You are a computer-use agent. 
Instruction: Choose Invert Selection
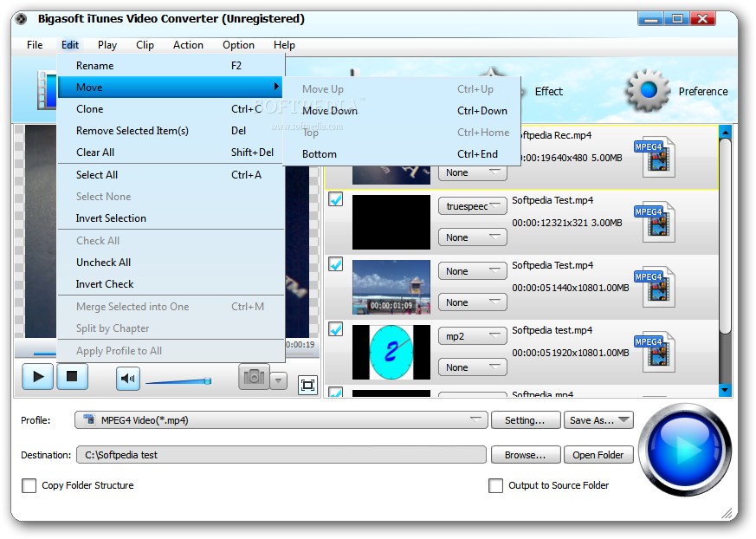tap(171, 218)
